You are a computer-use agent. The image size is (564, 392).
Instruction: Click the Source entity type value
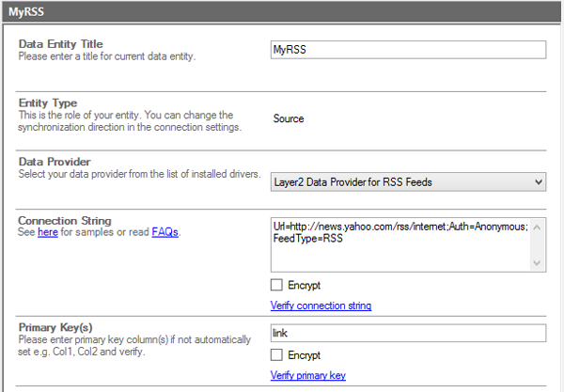(289, 118)
